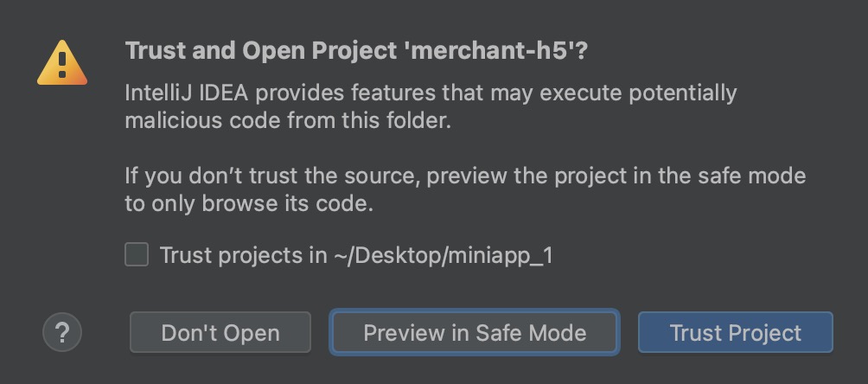Enable the Trust projects in ~/Desktop/miniapp_1 checkbox
This screenshot has height=384, width=868.
[137, 255]
